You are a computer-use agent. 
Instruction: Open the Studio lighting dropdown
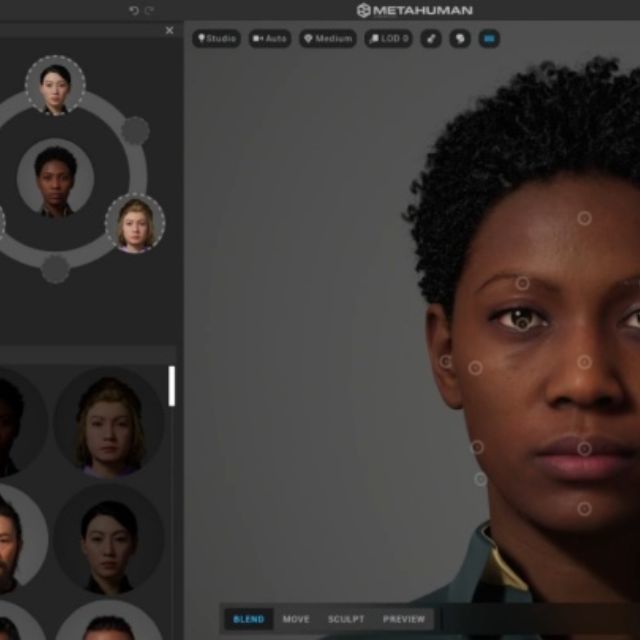pyautogui.click(x=216, y=39)
